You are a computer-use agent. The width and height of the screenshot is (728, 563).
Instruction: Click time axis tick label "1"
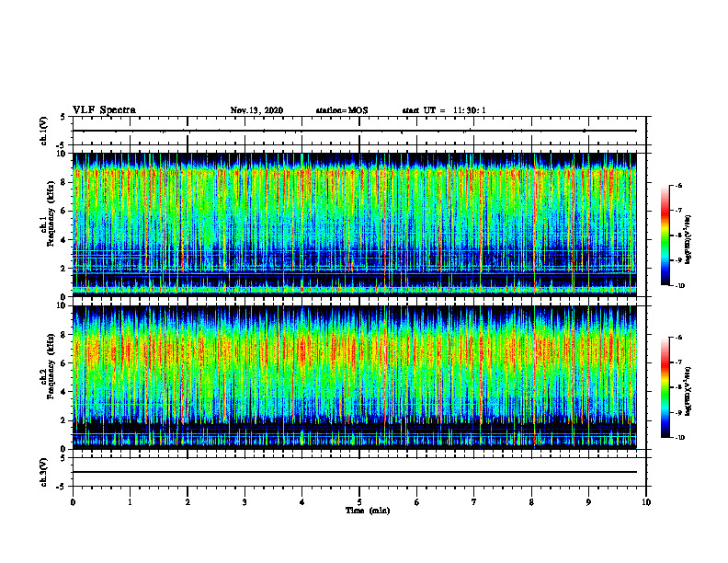[130, 502]
